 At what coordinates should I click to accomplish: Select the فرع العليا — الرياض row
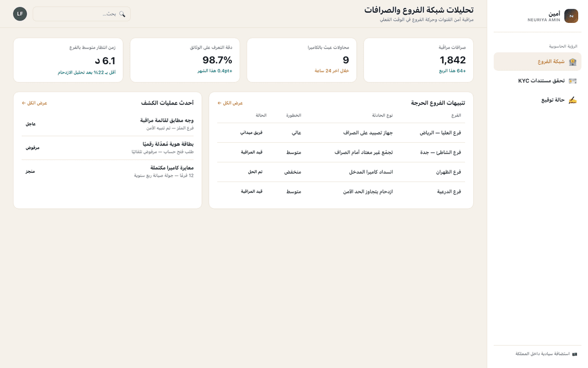point(341,133)
